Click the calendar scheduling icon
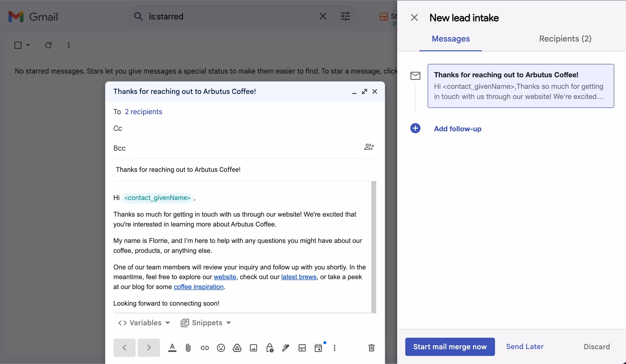626x364 pixels. (318, 348)
